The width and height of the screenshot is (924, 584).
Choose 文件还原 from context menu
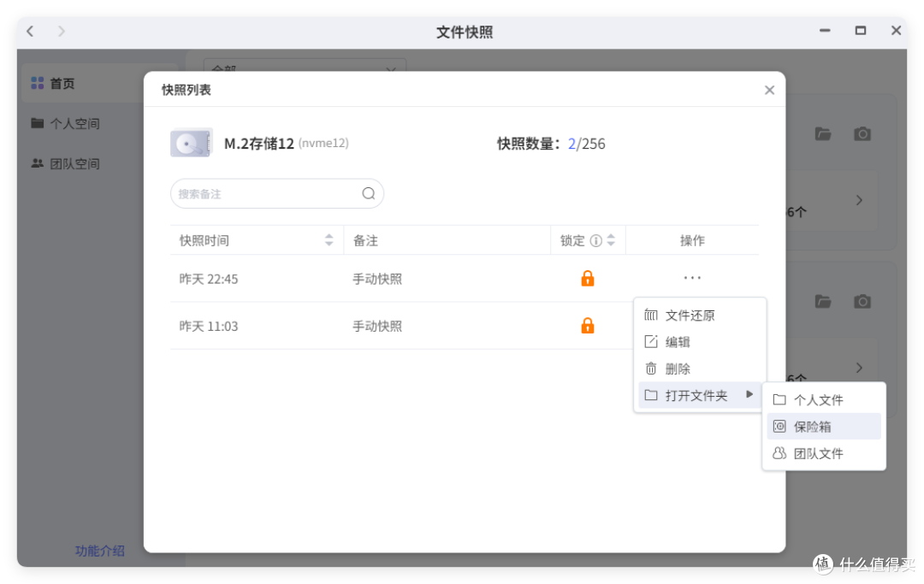pos(700,316)
